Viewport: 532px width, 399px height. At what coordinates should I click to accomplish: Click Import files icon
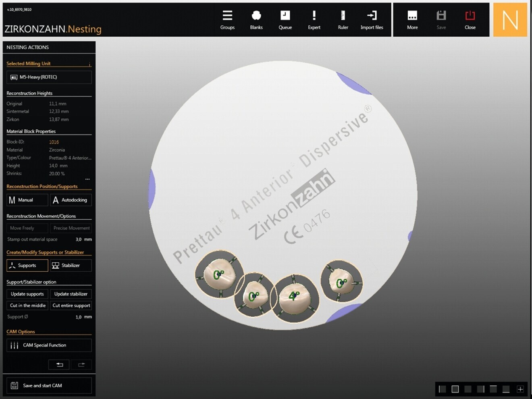click(x=372, y=20)
